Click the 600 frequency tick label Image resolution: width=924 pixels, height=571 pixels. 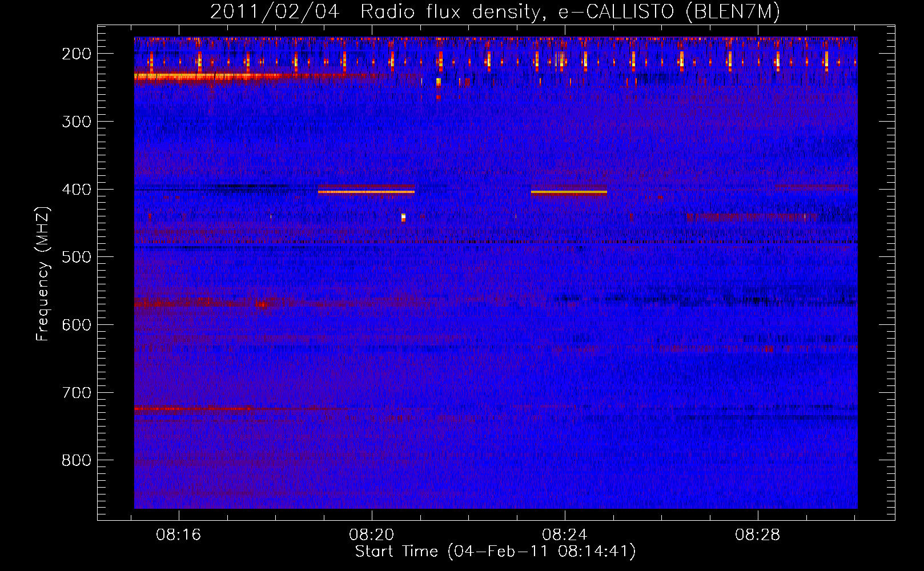click(77, 324)
